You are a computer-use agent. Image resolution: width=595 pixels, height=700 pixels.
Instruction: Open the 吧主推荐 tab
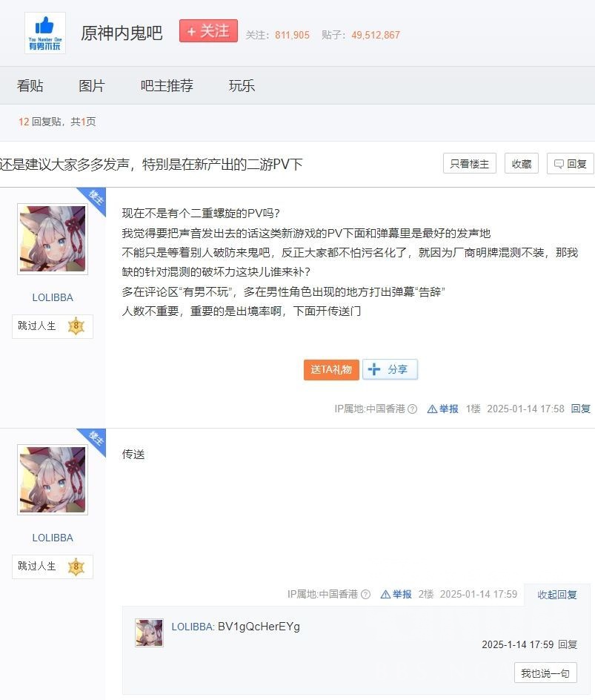click(167, 85)
